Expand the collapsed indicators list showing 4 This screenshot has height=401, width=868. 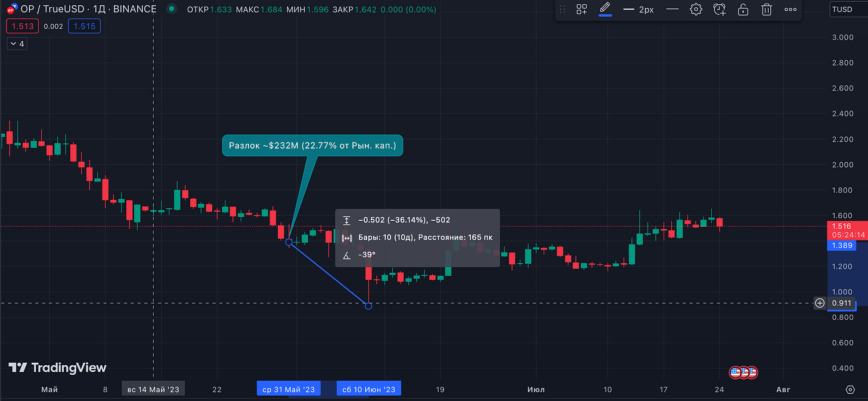click(x=17, y=44)
